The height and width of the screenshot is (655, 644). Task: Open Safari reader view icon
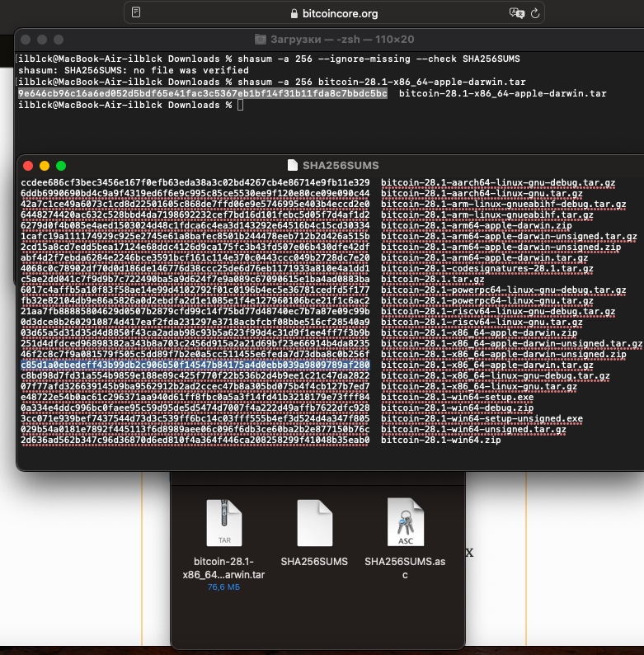click(x=136, y=12)
